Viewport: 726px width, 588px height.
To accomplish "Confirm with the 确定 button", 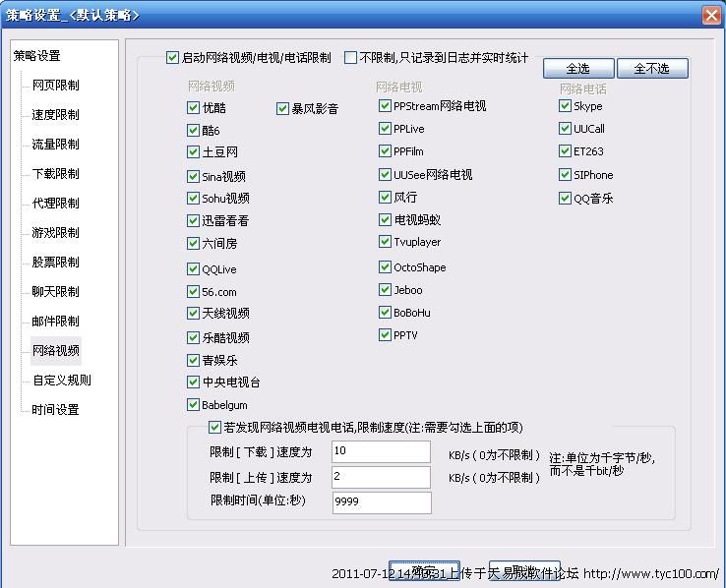I will point(424,572).
